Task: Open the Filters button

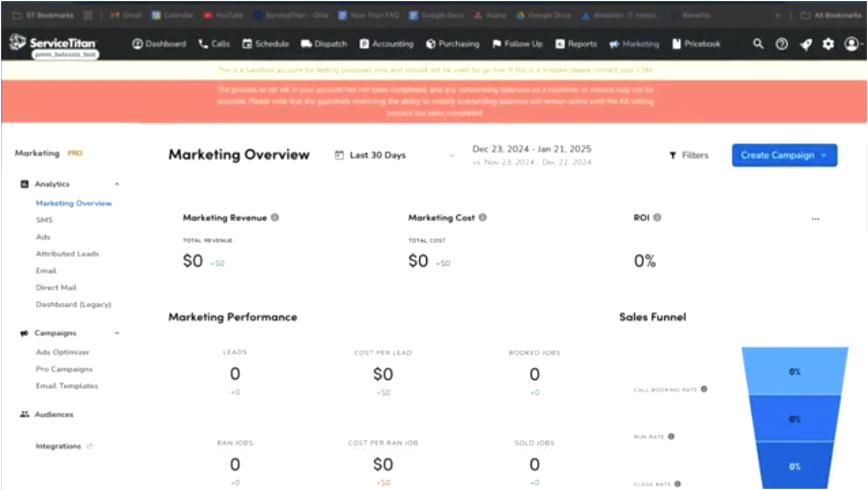Action: pos(689,155)
